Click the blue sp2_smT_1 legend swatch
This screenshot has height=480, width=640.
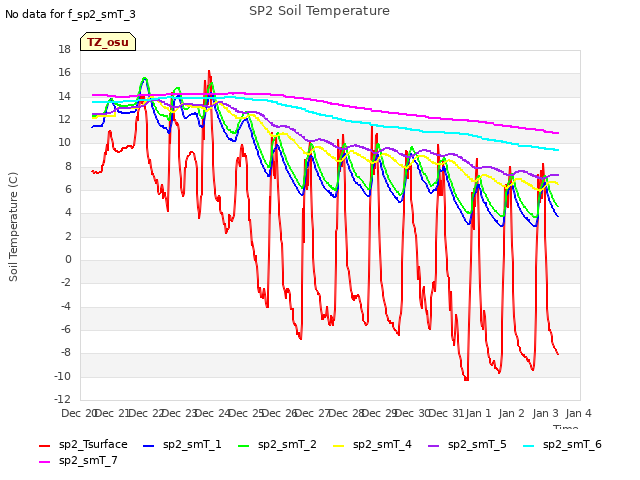click(149, 446)
